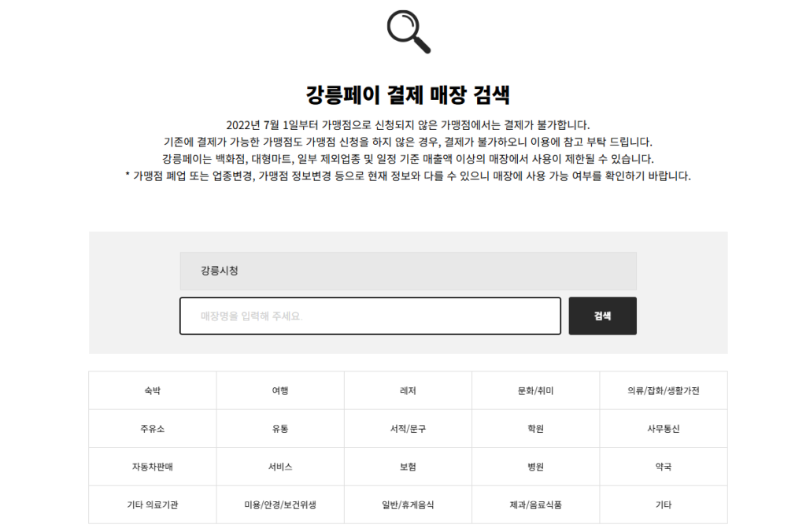Filter by 주유소 category

click(152, 429)
